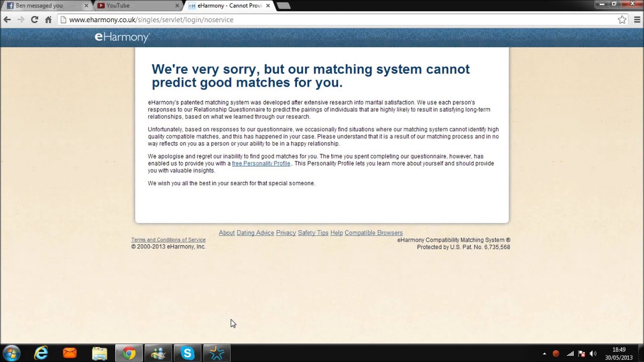Open Terms and Conditions of Service link
644x362 pixels.
click(168, 240)
